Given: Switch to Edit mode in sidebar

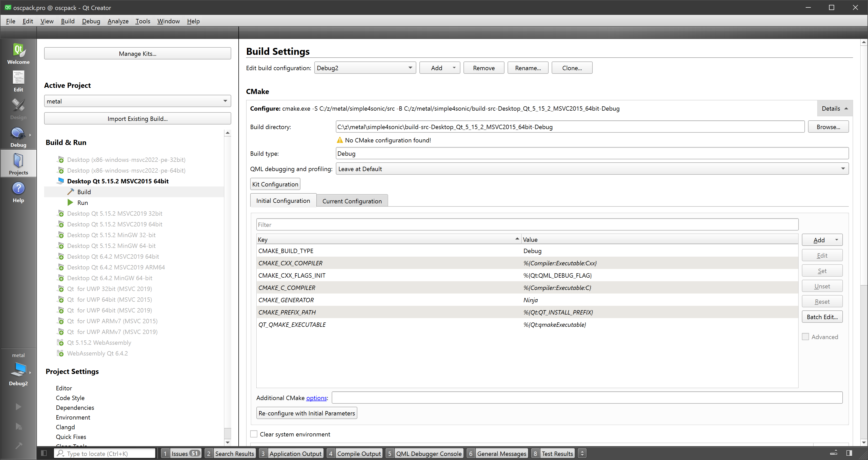Looking at the screenshot, I should point(18,81).
